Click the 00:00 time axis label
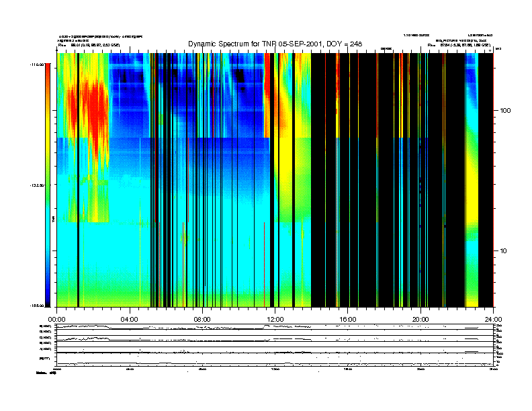The image size is (532, 411). (56, 320)
